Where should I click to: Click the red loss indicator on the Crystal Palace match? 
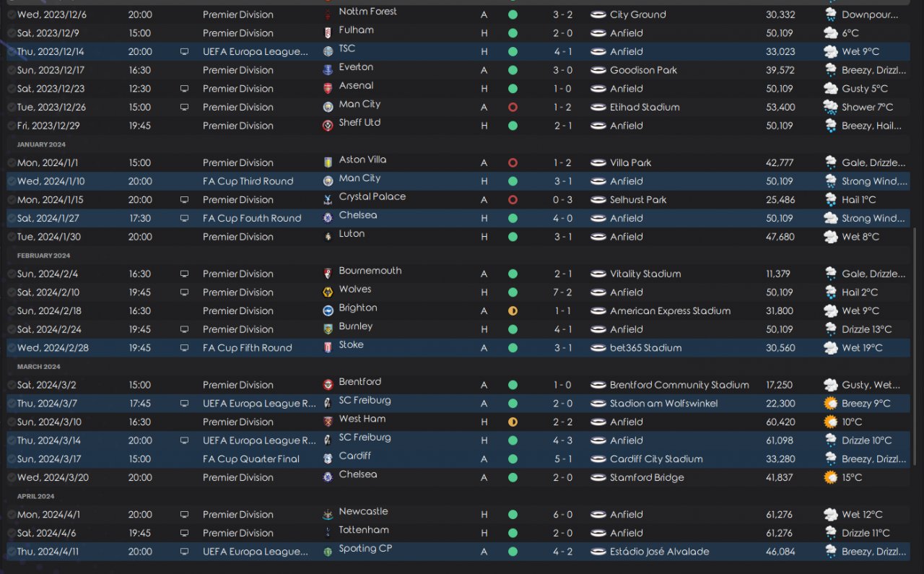[x=513, y=199]
